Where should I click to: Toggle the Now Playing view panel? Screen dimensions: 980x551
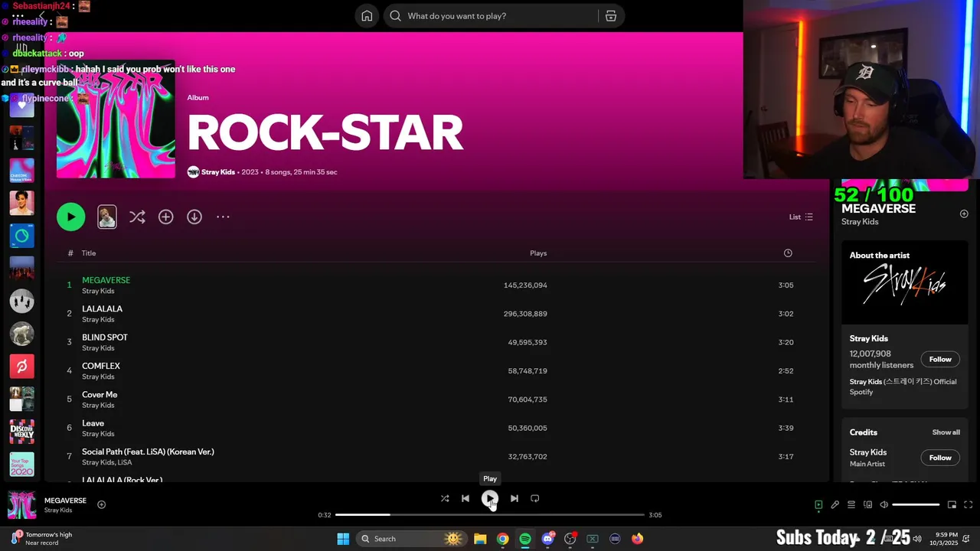pyautogui.click(x=818, y=505)
